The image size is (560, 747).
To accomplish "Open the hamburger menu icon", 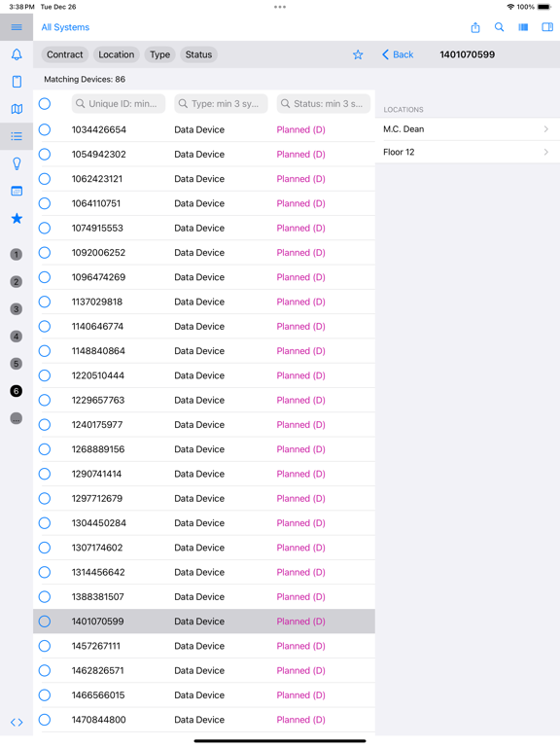I will [17, 27].
